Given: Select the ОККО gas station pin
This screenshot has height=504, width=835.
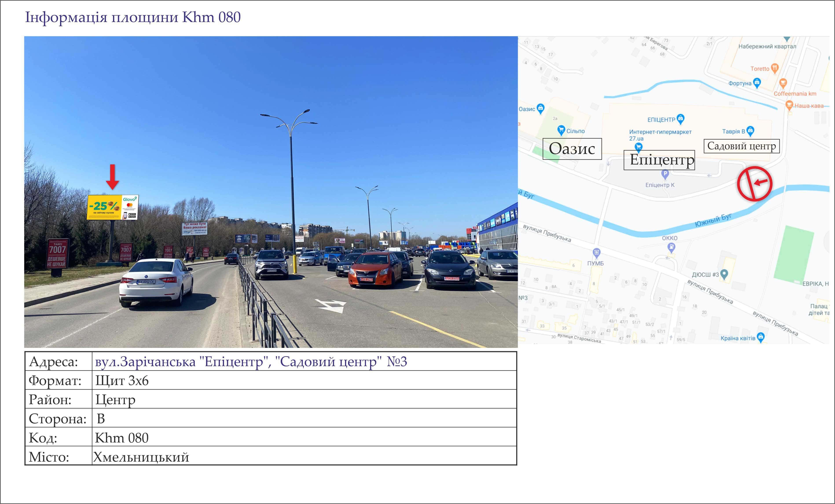Looking at the screenshot, I should tap(671, 248).
